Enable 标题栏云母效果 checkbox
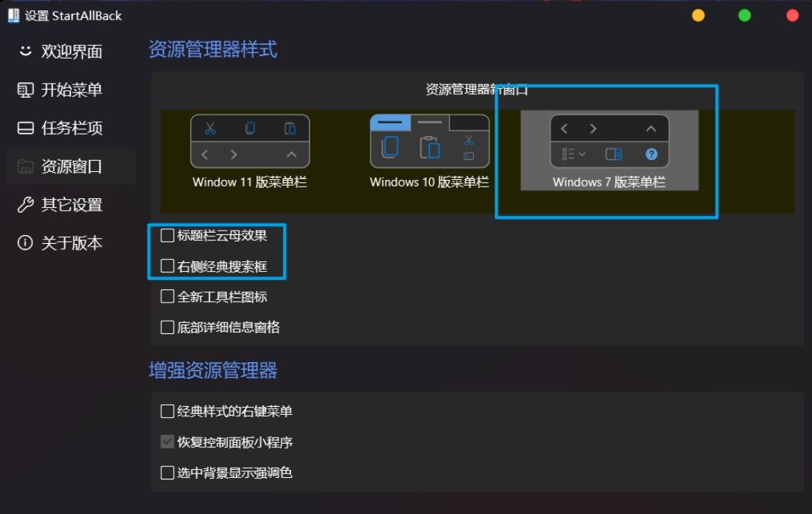Image resolution: width=812 pixels, height=514 pixels. [x=167, y=236]
